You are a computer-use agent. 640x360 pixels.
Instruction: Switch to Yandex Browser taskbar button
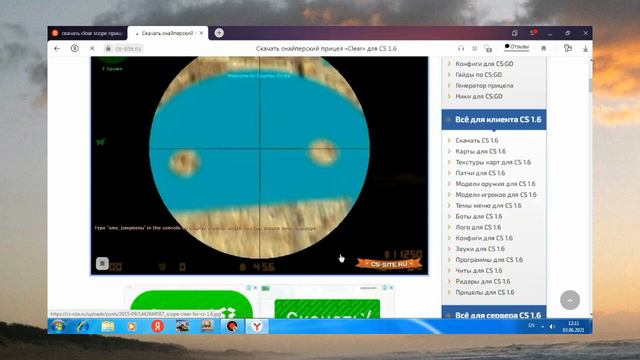pos(257,327)
